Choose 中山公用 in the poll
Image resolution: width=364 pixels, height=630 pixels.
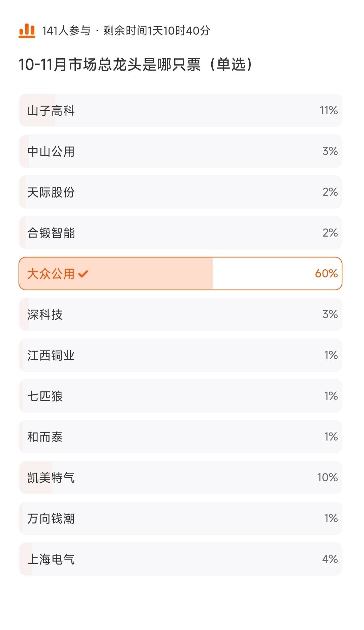pyautogui.click(x=180, y=151)
